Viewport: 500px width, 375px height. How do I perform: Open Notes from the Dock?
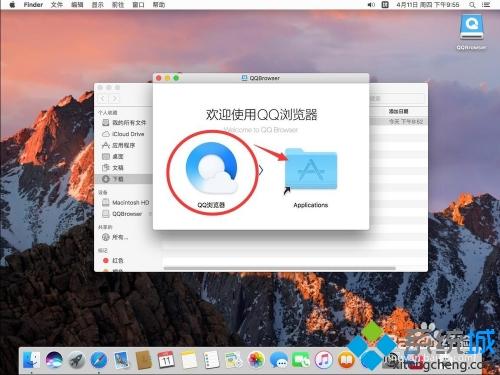[189, 360]
